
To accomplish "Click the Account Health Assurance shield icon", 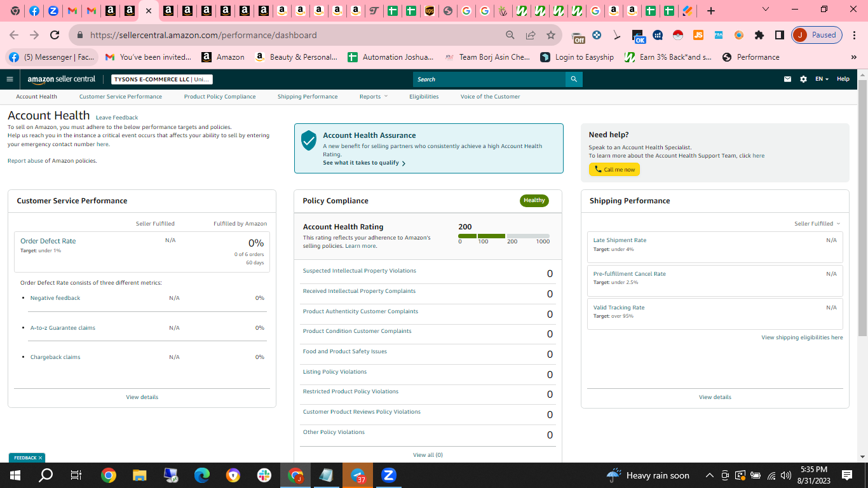I will coord(309,140).
